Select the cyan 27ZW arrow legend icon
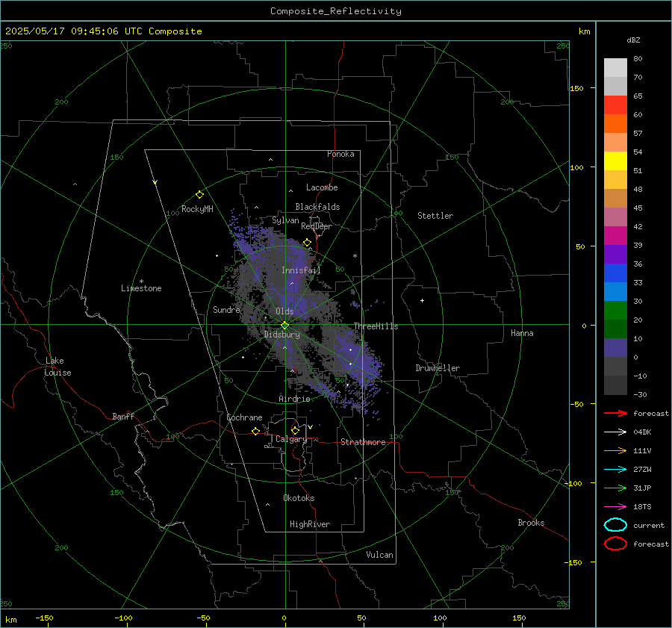This screenshot has width=672, height=628. [x=615, y=470]
